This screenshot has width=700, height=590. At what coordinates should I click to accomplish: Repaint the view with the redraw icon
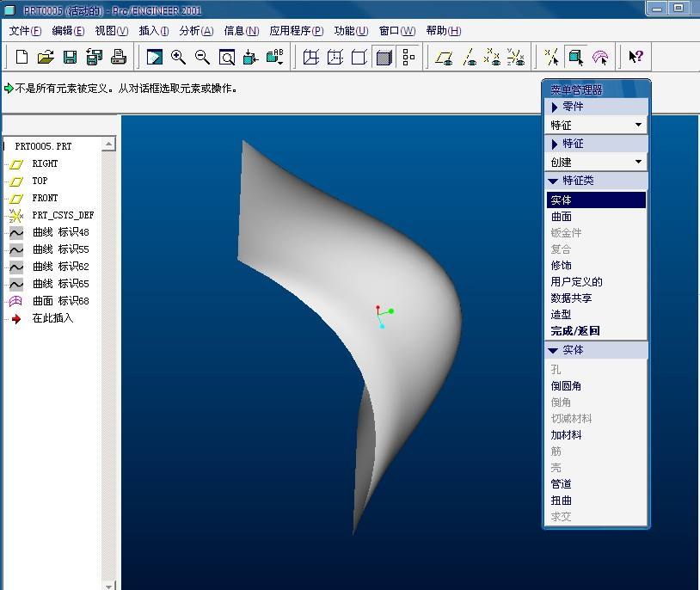tap(154, 58)
